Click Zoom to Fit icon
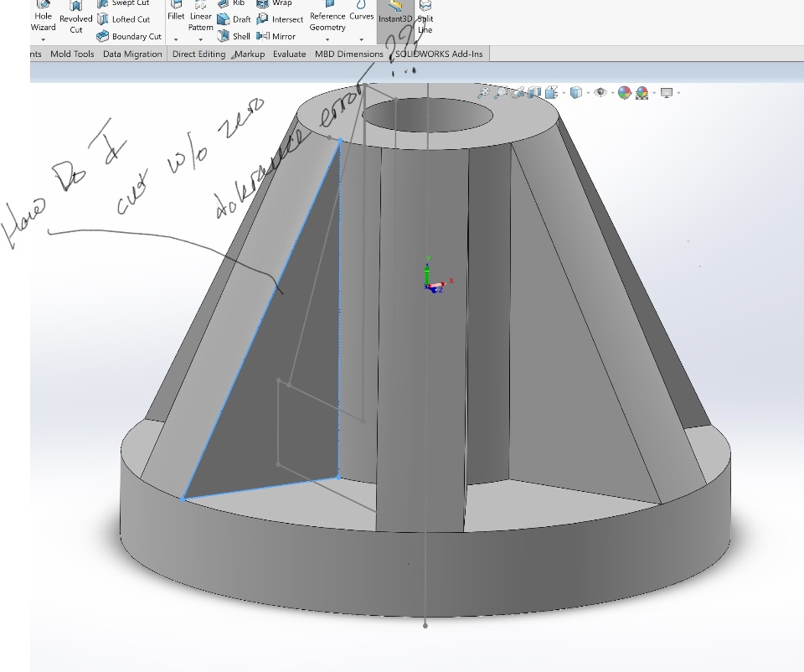 click(x=483, y=92)
